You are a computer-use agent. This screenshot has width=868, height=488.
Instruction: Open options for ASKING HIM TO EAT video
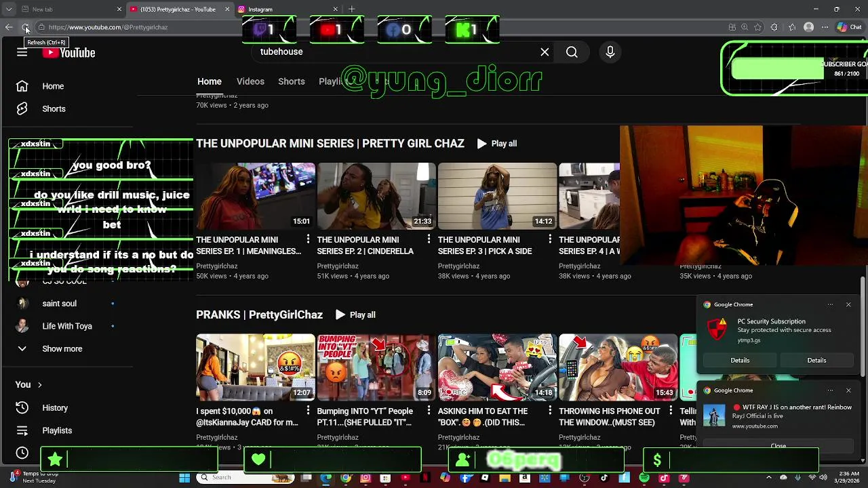point(549,411)
